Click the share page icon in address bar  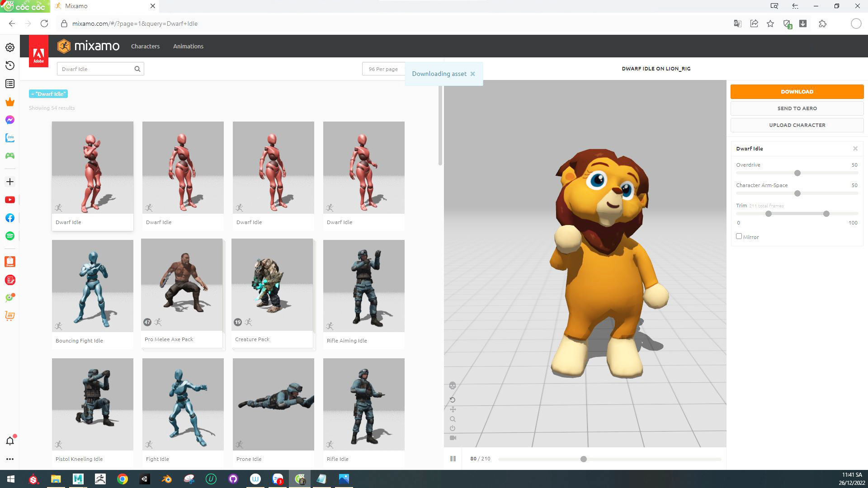point(754,23)
